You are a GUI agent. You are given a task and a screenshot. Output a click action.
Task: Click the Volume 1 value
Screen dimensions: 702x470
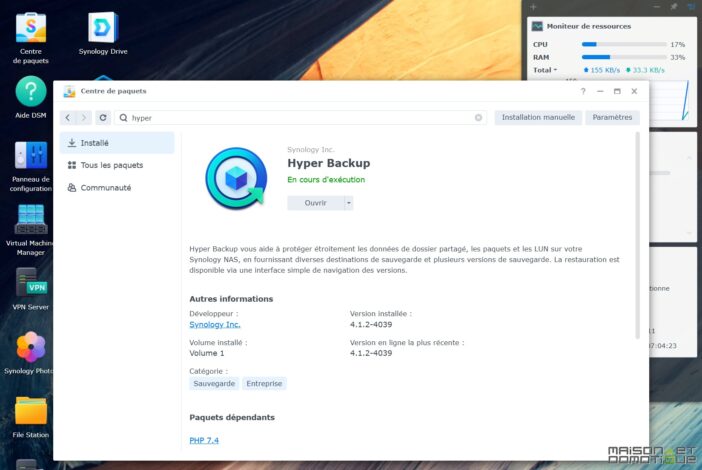click(x=206, y=353)
